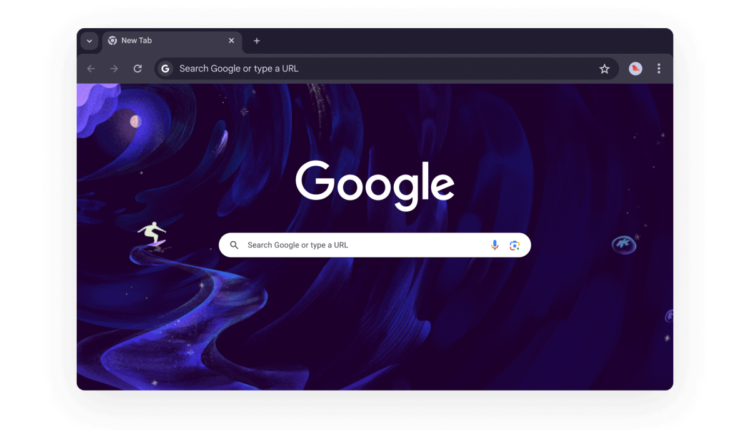Click the Google logo
The height and width of the screenshot is (430, 750).
point(375,185)
